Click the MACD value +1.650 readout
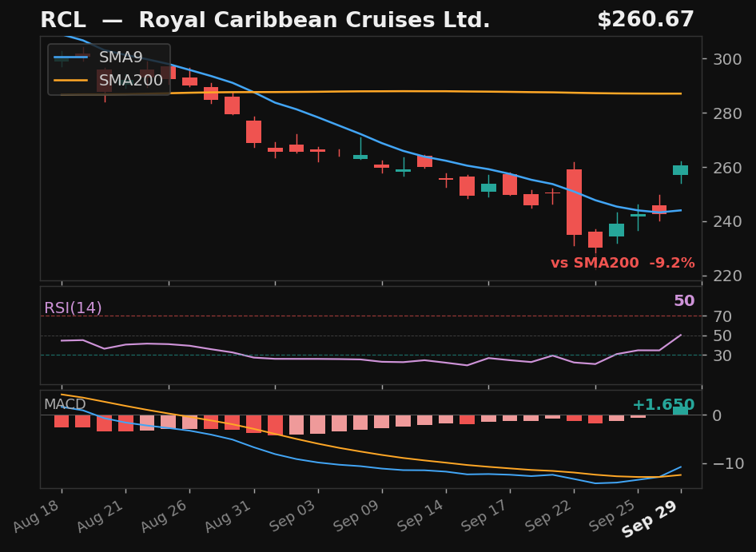The height and width of the screenshot is (552, 756). [663, 404]
